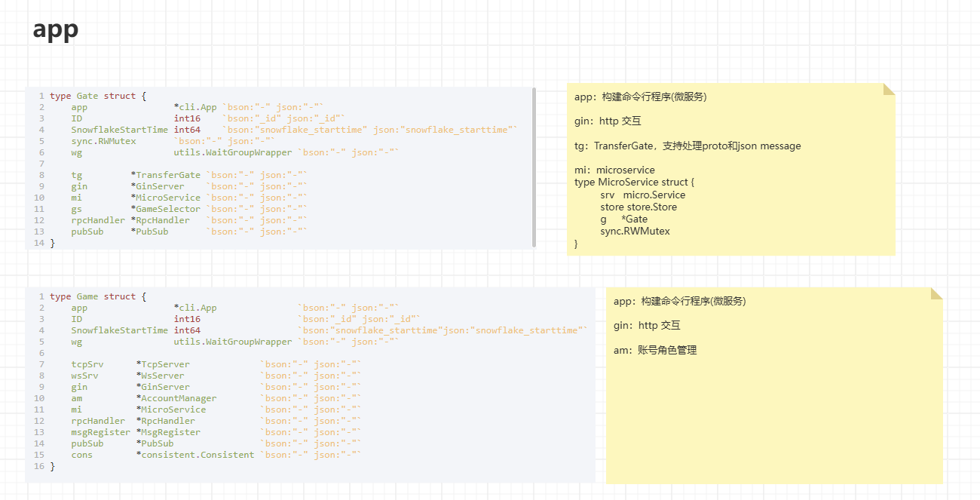Click the "type Gate struct {" code line
980x500 pixels.
(x=98, y=96)
